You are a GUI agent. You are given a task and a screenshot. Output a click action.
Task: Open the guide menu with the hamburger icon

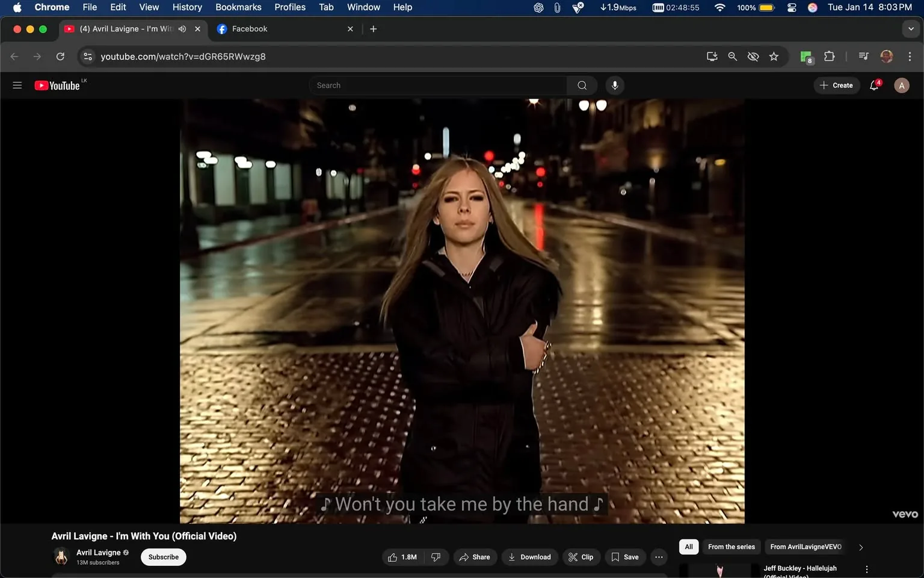17,85
